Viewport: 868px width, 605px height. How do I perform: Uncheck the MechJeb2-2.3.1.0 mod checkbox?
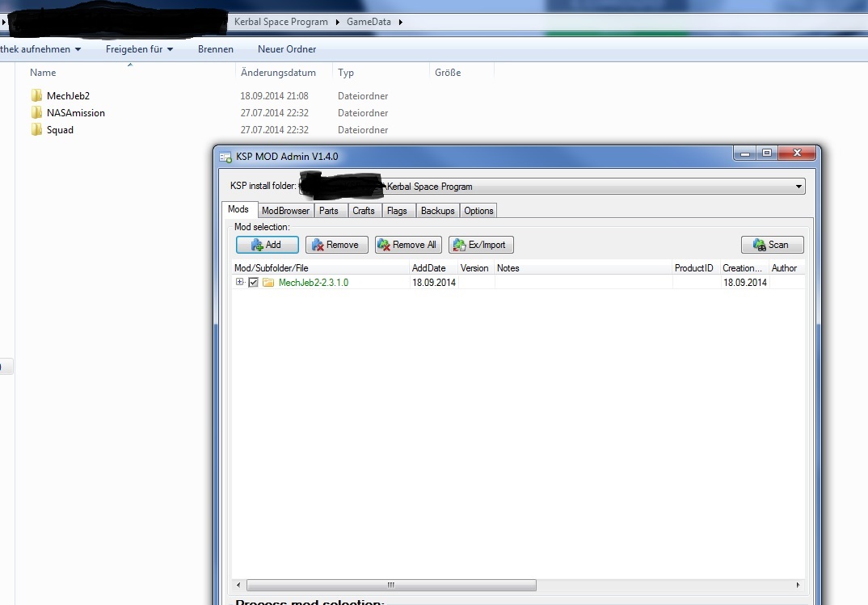tap(254, 283)
